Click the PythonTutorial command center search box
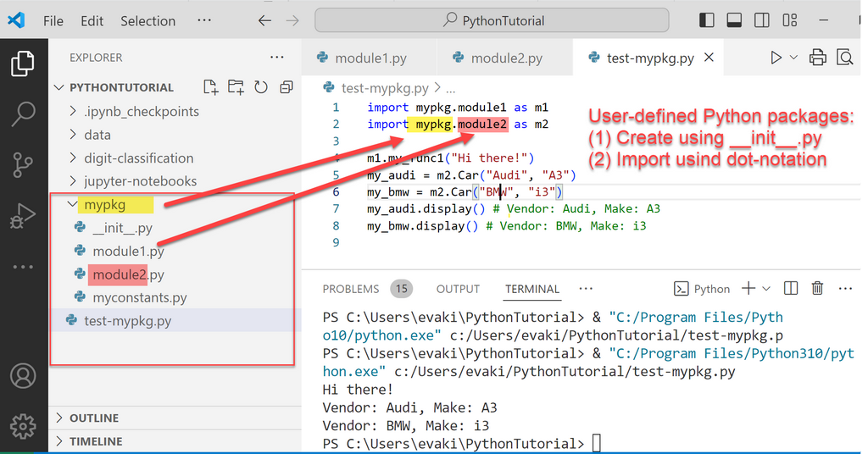The image size is (868, 454). click(492, 21)
